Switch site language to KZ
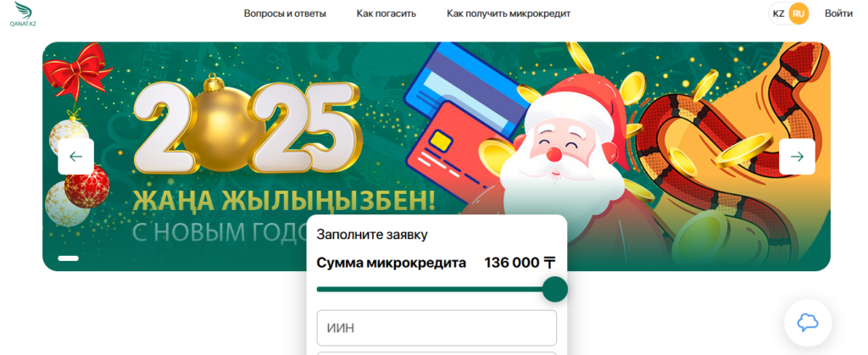 778,14
